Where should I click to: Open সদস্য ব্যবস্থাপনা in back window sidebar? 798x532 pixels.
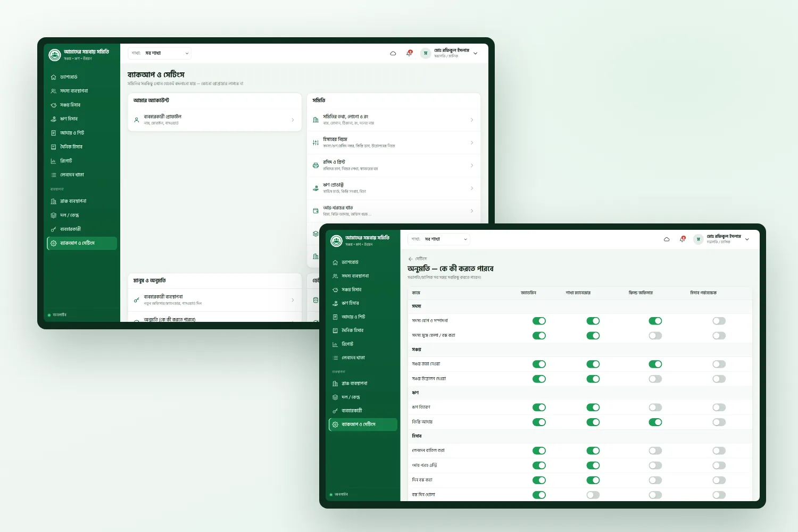click(x=82, y=91)
